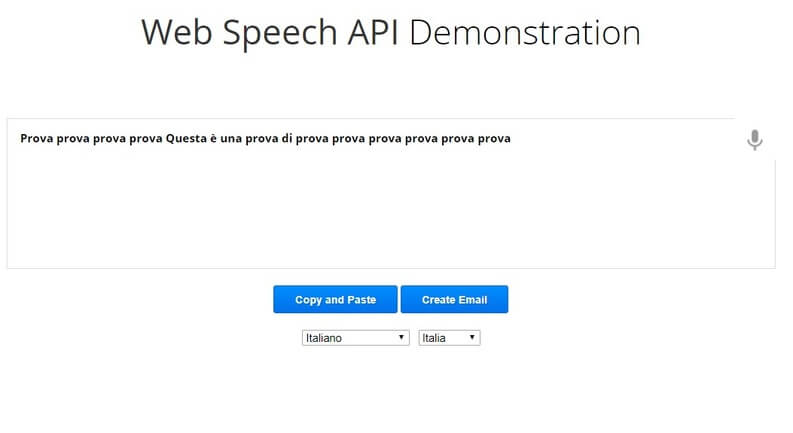
Task: Click the word di in the transcript
Action: (287, 139)
